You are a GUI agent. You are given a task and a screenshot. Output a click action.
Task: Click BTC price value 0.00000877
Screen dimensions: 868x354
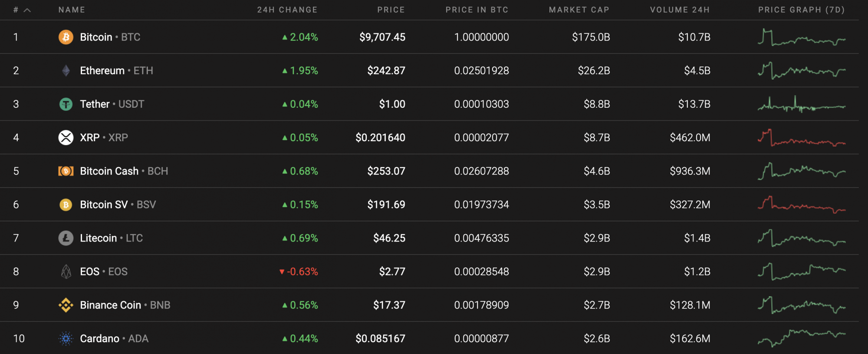tap(481, 338)
